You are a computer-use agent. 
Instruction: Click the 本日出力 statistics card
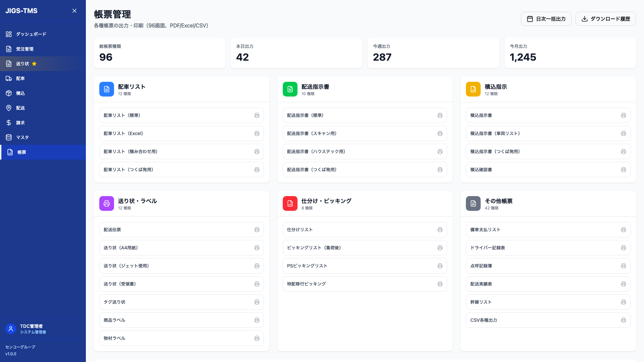(296, 53)
